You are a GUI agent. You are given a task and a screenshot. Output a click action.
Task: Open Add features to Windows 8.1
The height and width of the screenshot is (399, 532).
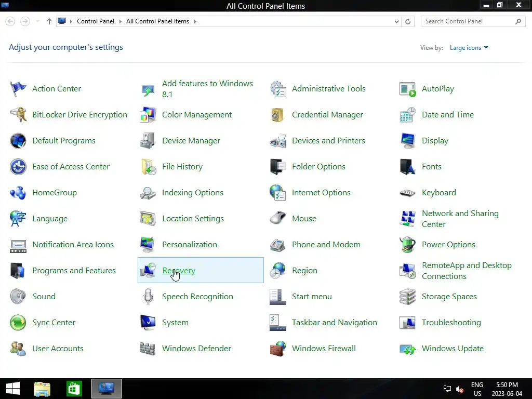coord(207,89)
